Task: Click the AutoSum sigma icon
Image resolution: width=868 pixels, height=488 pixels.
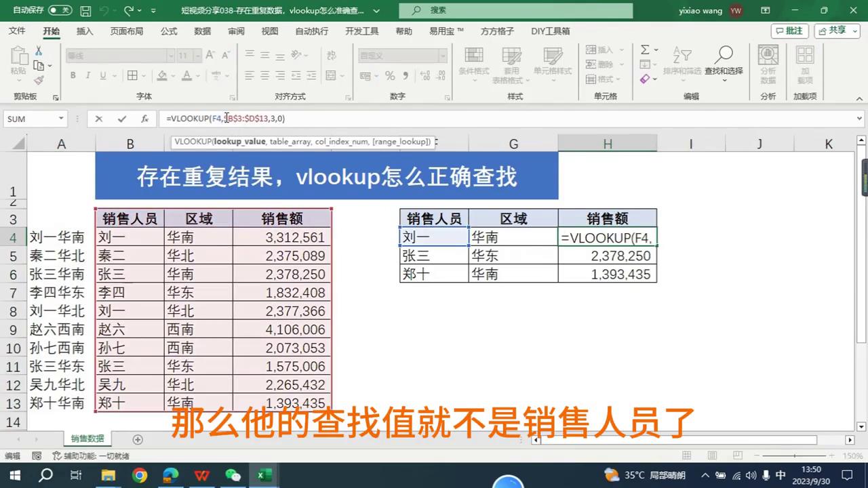Action: pyautogui.click(x=644, y=49)
